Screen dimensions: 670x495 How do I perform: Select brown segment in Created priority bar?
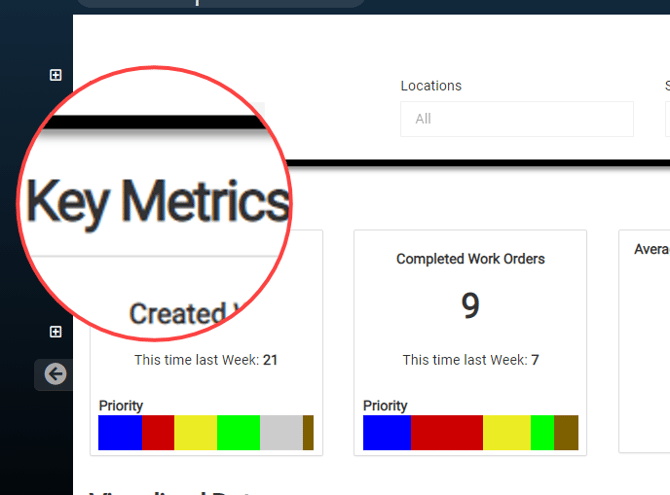308,433
